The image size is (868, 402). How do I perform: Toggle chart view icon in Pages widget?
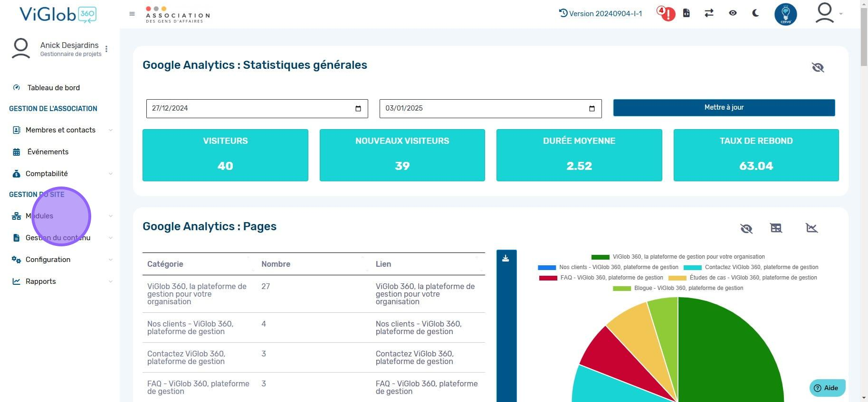tap(812, 228)
